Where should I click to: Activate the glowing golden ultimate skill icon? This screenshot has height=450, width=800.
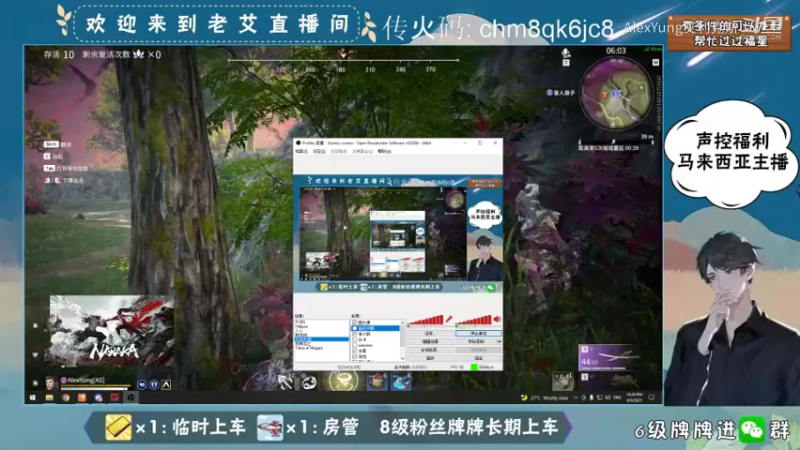(x=342, y=380)
